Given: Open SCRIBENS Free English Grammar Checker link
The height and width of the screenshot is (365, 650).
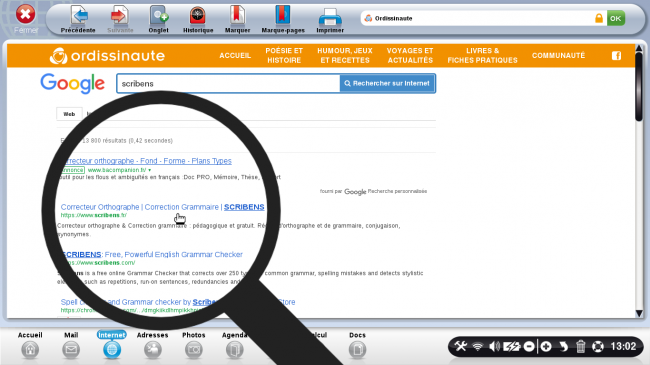Looking at the screenshot, I should tap(152, 254).
